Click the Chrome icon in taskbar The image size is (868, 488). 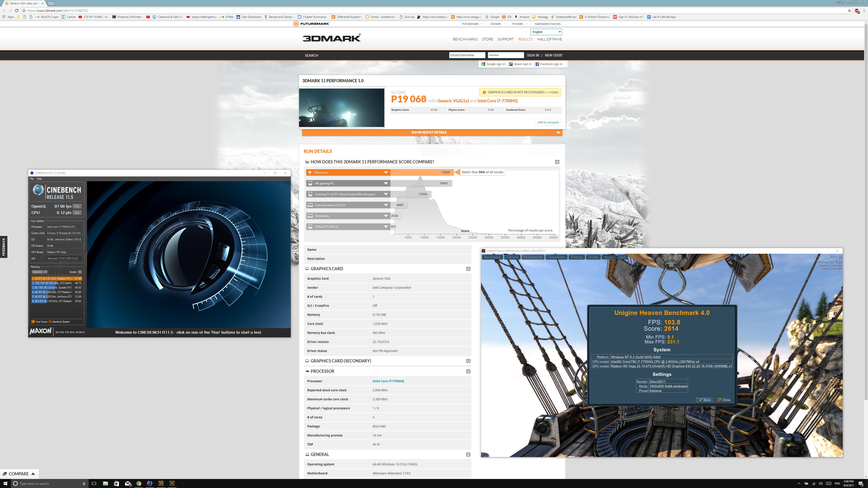click(139, 483)
